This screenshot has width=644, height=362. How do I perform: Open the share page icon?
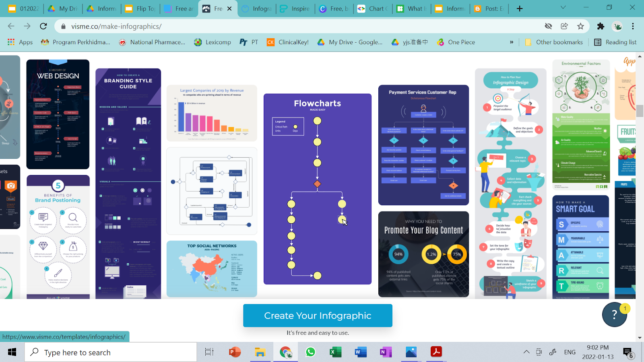pyautogui.click(x=564, y=26)
